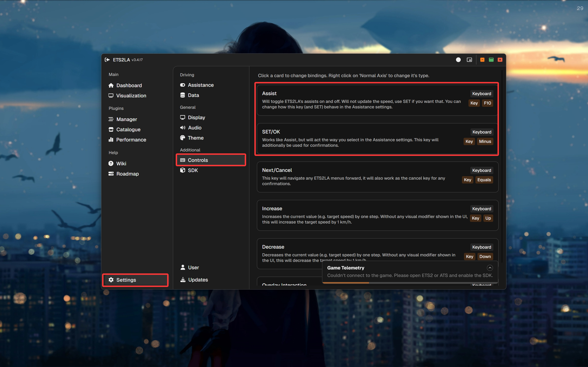
Task: Click the "Down" key badge
Action: [x=485, y=257]
